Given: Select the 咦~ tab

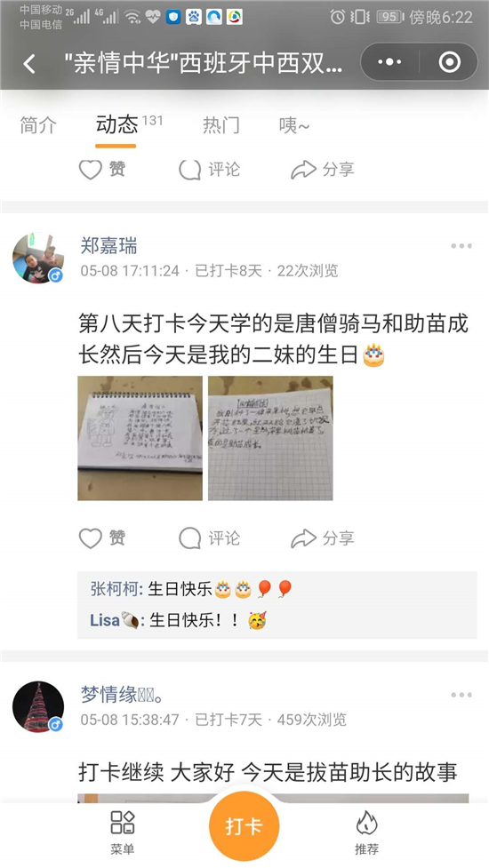Looking at the screenshot, I should coord(294,125).
